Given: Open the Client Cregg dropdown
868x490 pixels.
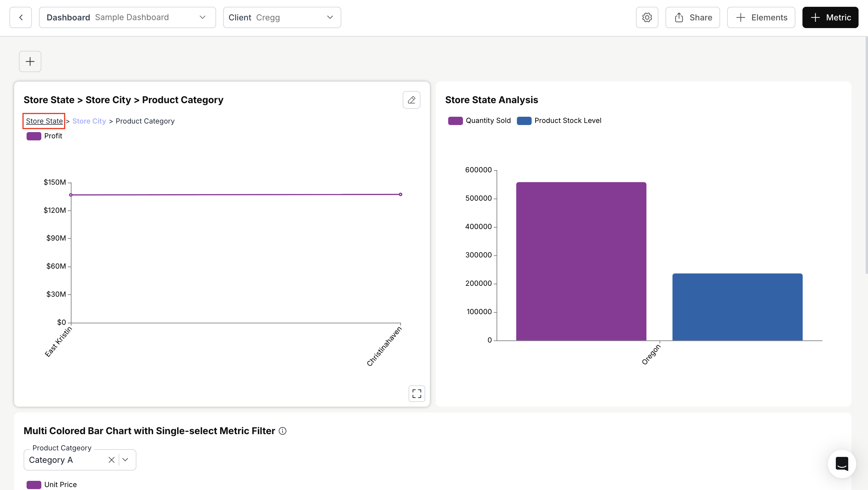Looking at the screenshot, I should [x=282, y=17].
